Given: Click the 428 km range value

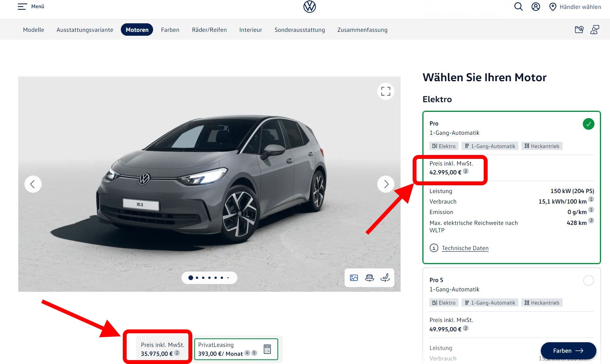Looking at the screenshot, I should coord(577,223).
